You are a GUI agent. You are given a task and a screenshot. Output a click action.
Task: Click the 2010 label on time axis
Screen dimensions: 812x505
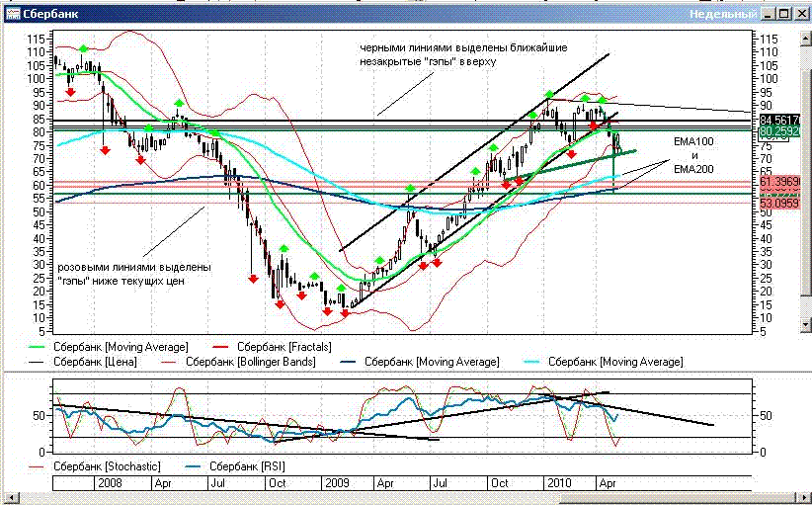click(x=558, y=483)
